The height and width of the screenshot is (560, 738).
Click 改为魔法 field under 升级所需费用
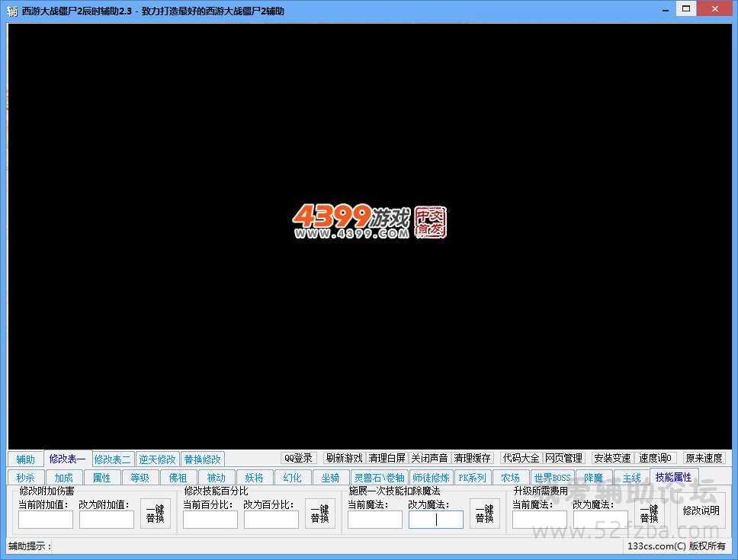point(601,520)
